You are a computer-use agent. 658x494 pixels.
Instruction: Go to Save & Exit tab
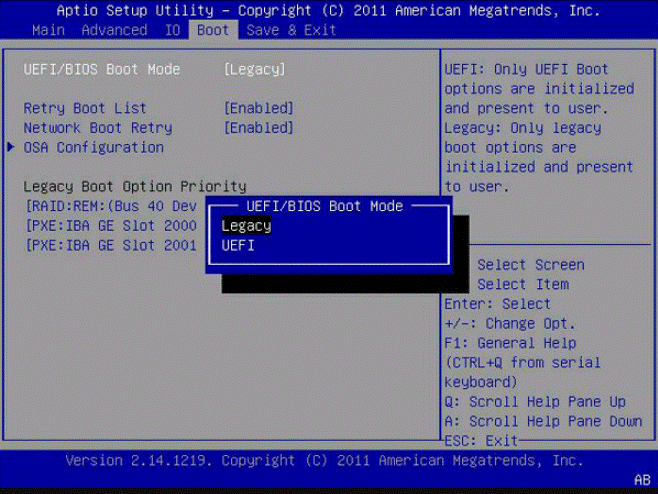coord(291,30)
